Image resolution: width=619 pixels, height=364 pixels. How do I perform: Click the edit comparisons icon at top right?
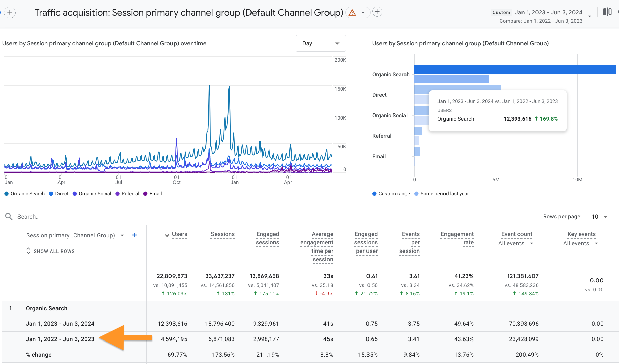coord(607,12)
